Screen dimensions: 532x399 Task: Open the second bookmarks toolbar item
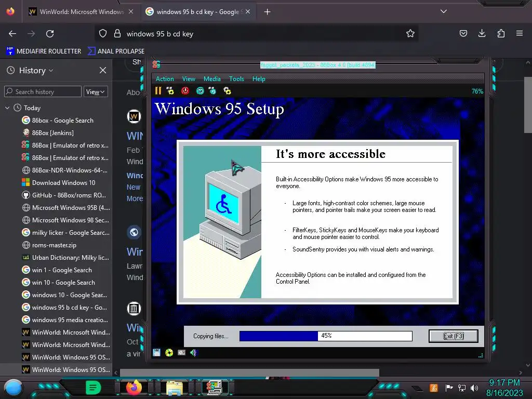[x=116, y=51]
